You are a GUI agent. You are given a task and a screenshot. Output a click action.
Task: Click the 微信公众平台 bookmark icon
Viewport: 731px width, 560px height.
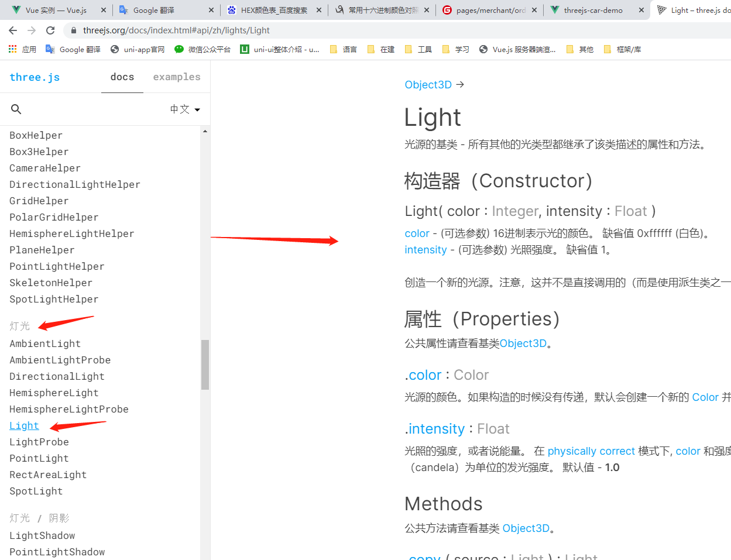[x=179, y=49]
